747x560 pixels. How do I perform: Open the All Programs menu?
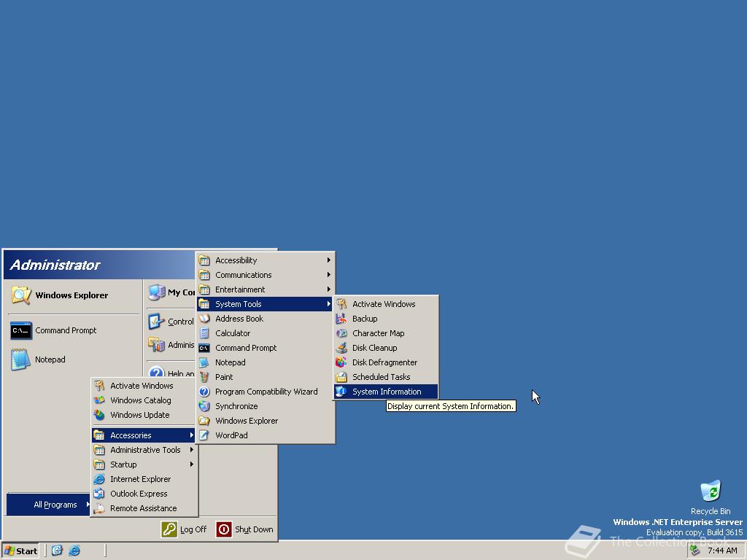click(49, 505)
